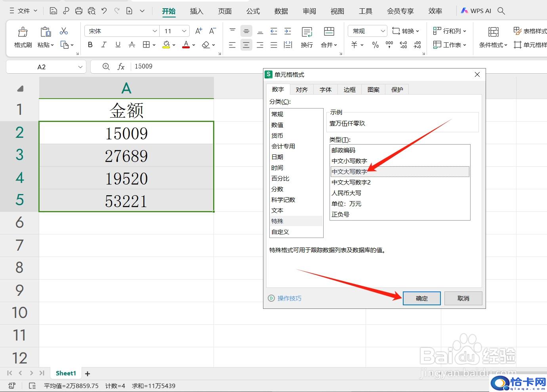Open font size dropdown showing 11
Viewport: 547px width, 392px height.
click(184, 31)
